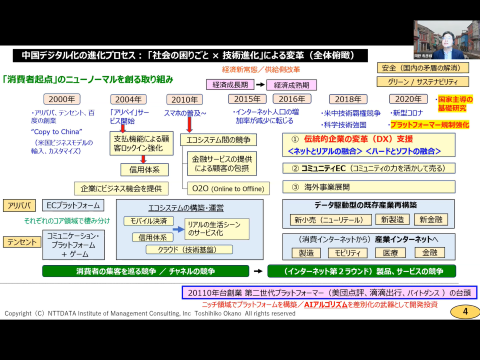
Task: Click the 2020年 year box
Action: 408,99
